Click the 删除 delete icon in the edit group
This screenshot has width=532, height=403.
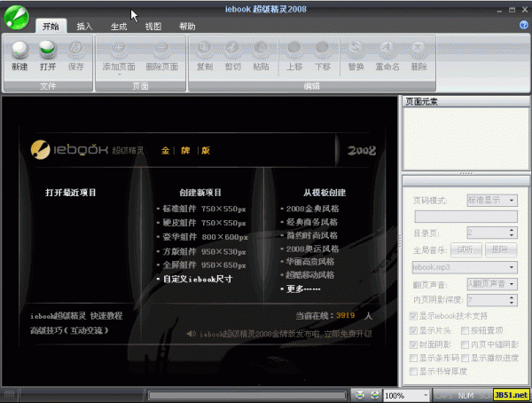419,50
